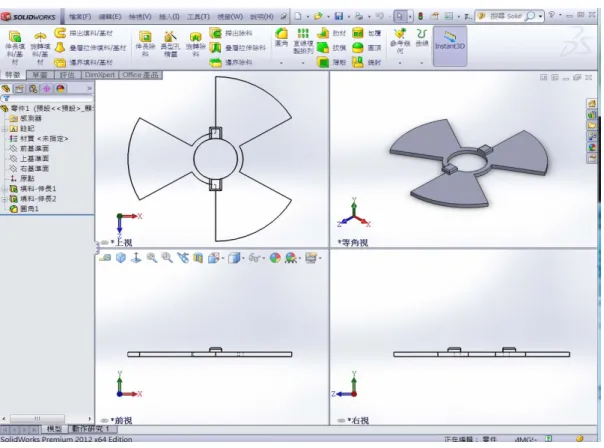Open the Reference Geometry tool
The height and width of the screenshot is (448, 604).
tap(400, 41)
